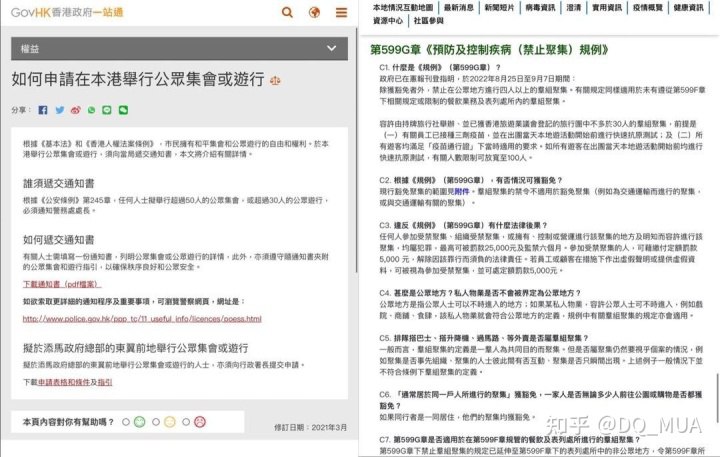Go to the 病毒資訊 menu item
The height and width of the screenshot is (457, 720).
pos(542,6)
